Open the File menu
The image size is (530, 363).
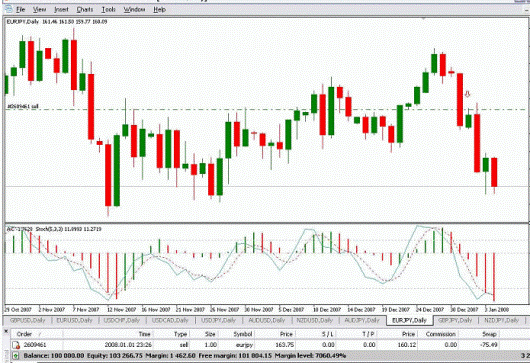coord(21,9)
